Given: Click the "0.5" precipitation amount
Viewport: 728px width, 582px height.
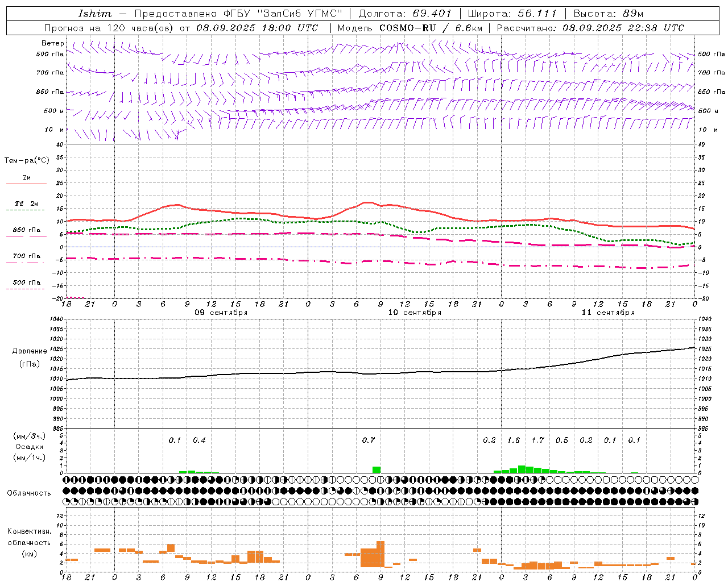Looking at the screenshot, I should click(562, 440).
